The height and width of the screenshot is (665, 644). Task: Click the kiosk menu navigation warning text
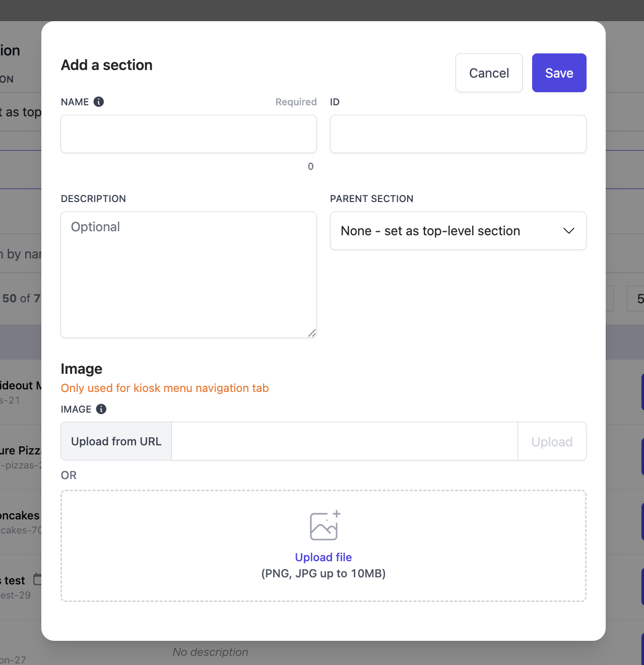pos(165,388)
